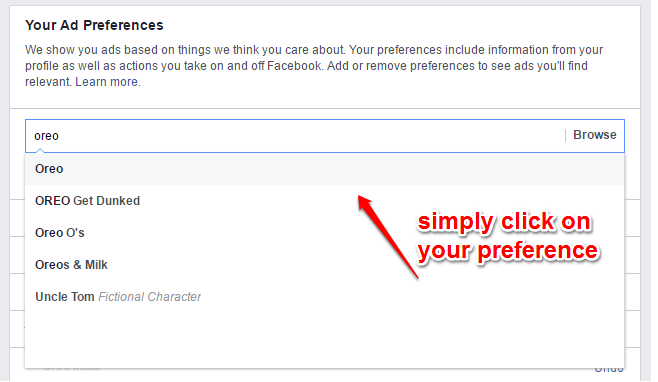Choose OREO Get Dunked from suggestions

pyautogui.click(x=325, y=201)
